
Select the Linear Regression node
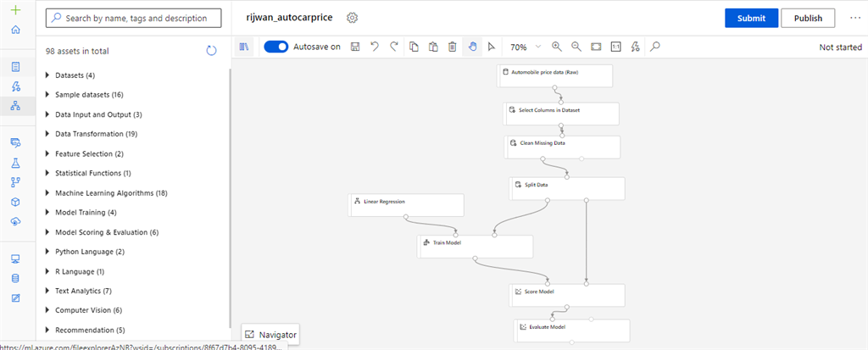tap(406, 205)
